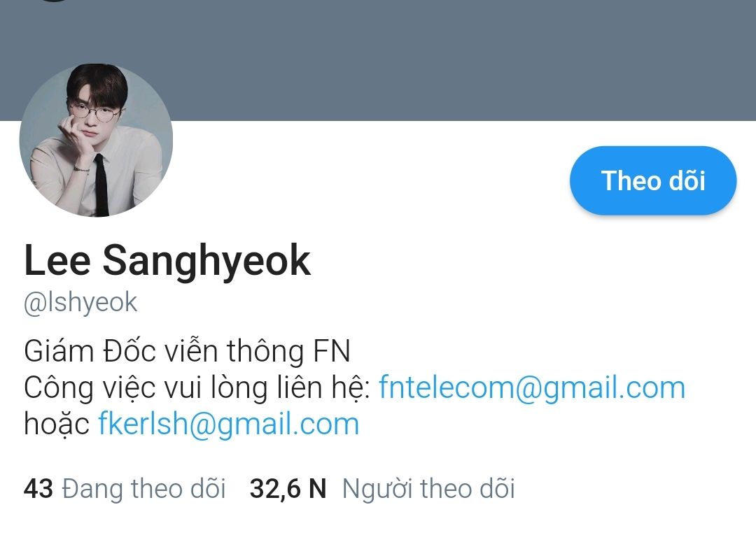The width and height of the screenshot is (756, 542).
Task: Select the @lshyeok username handle
Action: pyautogui.click(x=80, y=303)
